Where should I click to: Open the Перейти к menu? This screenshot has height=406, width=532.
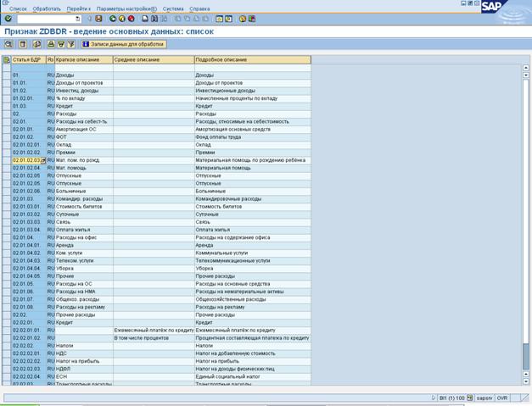80,8
